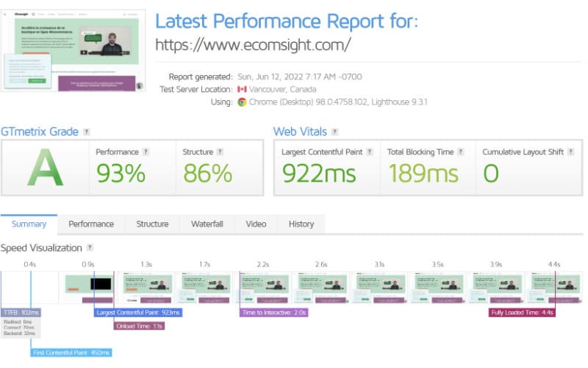Select the 2.6s filmstrip frame

pos(321,287)
